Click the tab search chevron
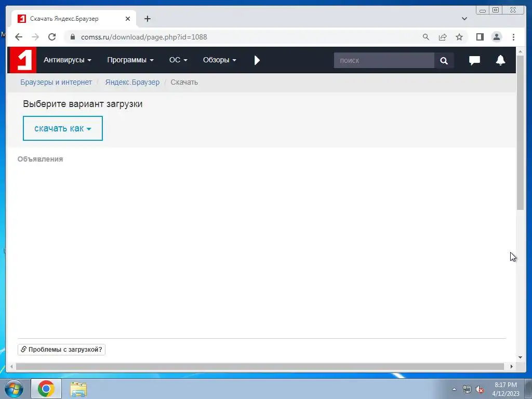This screenshot has width=532, height=399. tap(464, 19)
